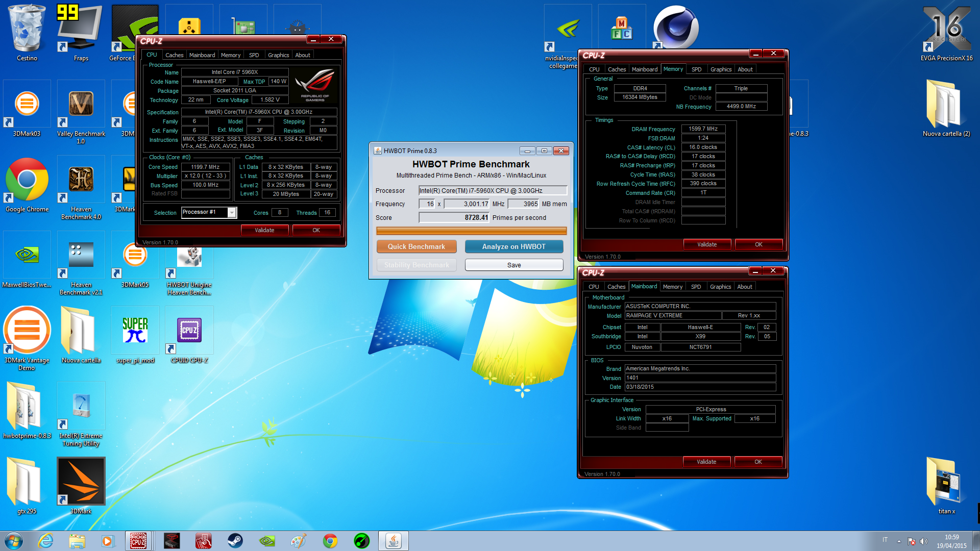
Task: Open Caches tab in the CPU-Z processor window
Action: 174,55
